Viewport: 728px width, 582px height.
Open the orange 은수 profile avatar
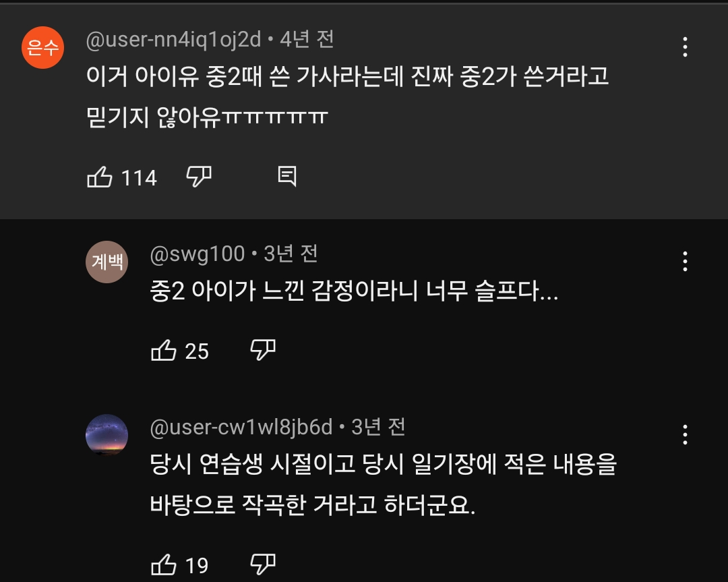pos(42,48)
